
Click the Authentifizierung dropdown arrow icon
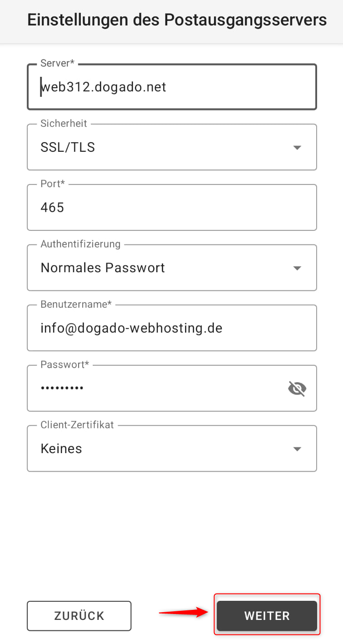[x=297, y=268]
